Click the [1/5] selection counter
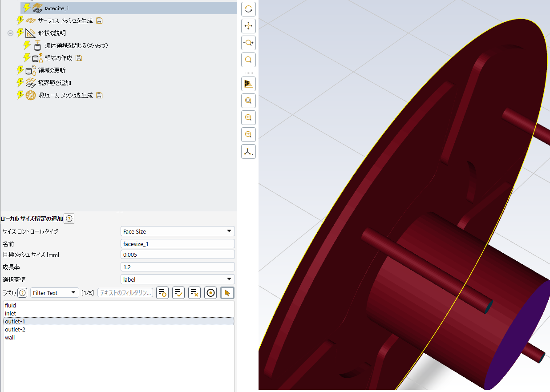This screenshot has height=392, width=550. point(88,293)
